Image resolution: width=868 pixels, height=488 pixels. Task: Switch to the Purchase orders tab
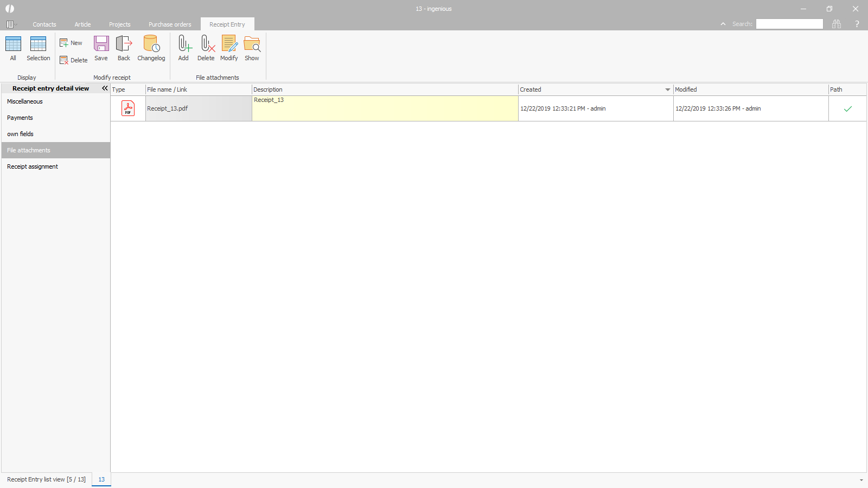[170, 24]
